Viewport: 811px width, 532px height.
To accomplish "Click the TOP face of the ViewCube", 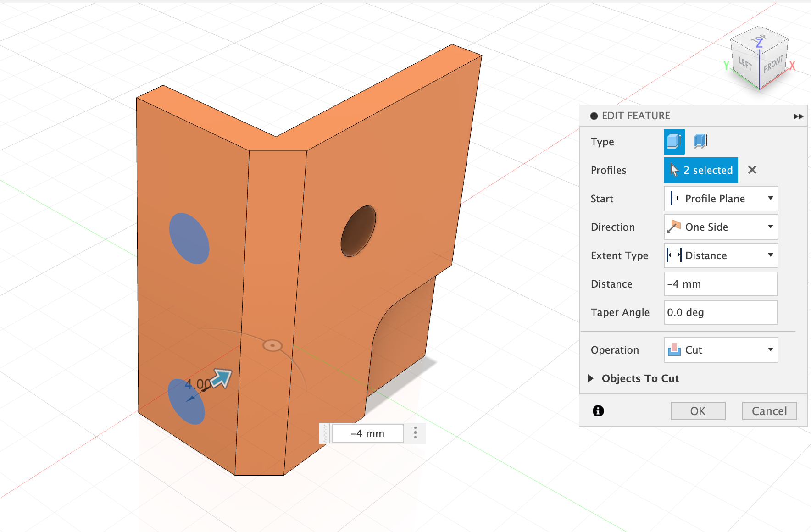I will tap(759, 39).
